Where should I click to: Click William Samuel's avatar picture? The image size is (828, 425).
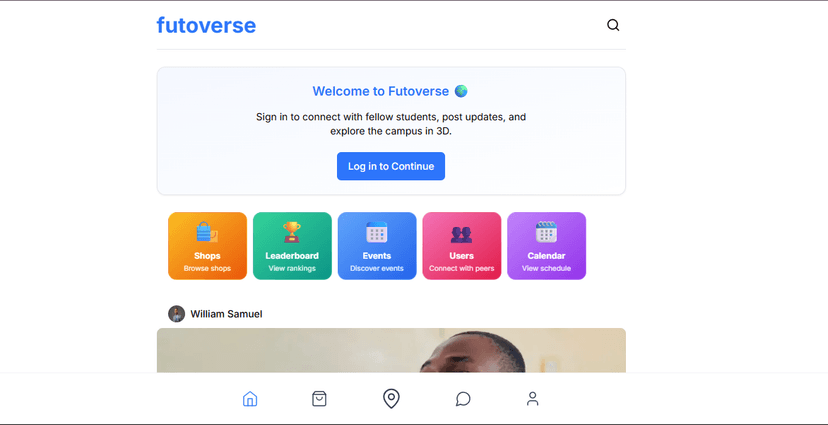pyautogui.click(x=177, y=314)
